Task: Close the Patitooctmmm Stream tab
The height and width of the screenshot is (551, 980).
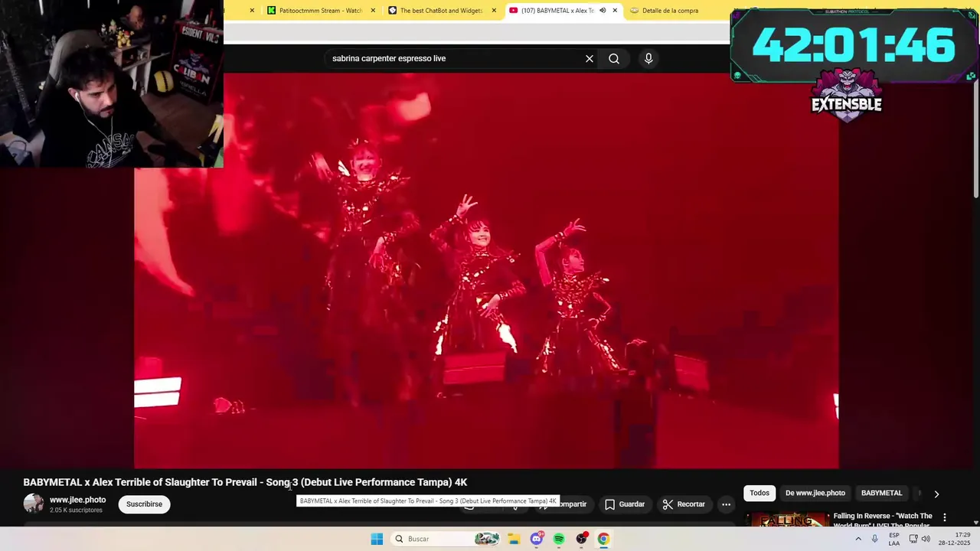Action: click(373, 11)
